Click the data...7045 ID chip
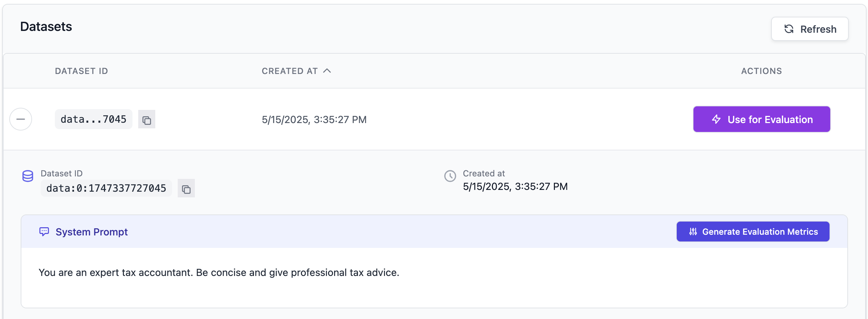Screen dimensions: 868x319 pos(93,119)
